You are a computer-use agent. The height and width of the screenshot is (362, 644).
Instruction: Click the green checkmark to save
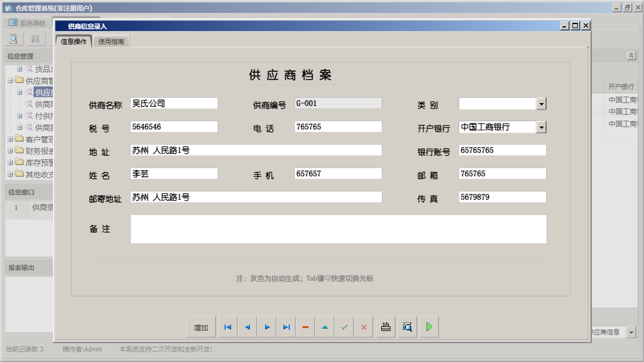(344, 327)
